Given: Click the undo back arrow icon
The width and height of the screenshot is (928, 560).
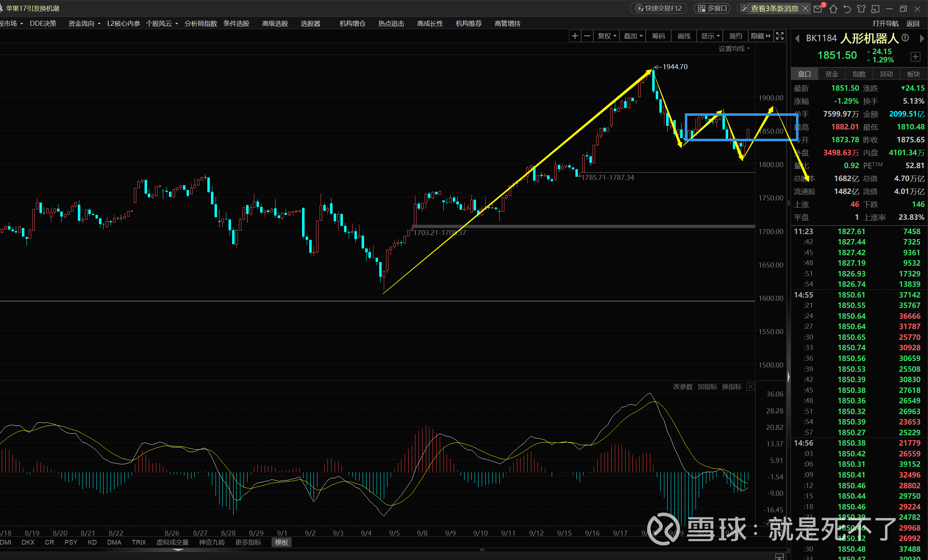Looking at the screenshot, I should 847,9.
